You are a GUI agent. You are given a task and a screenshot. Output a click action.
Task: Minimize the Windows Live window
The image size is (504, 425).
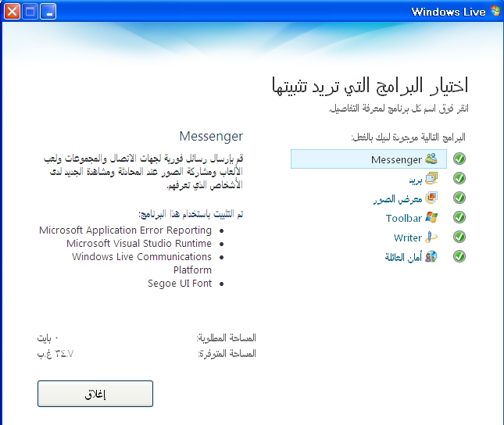pyautogui.click(x=48, y=12)
